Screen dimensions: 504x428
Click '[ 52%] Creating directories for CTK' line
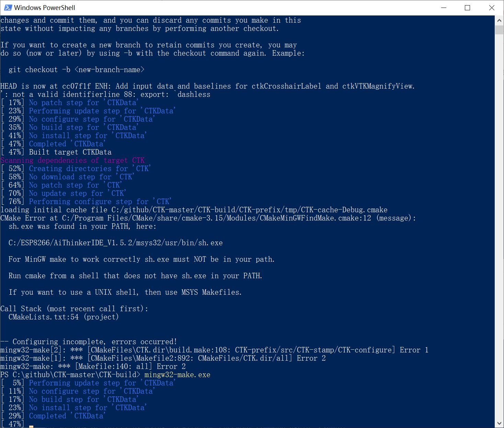[76, 169]
